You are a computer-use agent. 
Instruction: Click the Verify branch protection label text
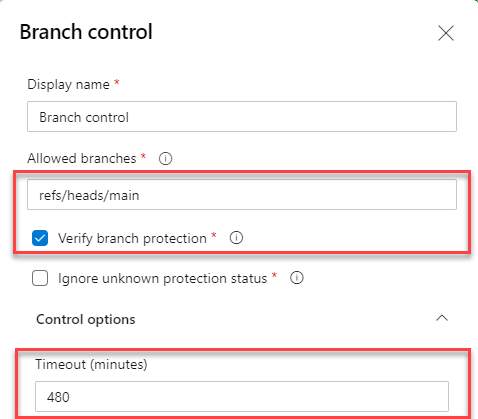132,238
